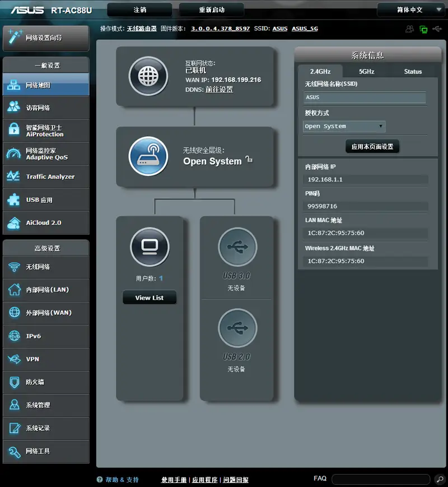Viewport: 448px width, 487px height.
Task: Switch to the 5GHz tab
Action: [366, 71]
